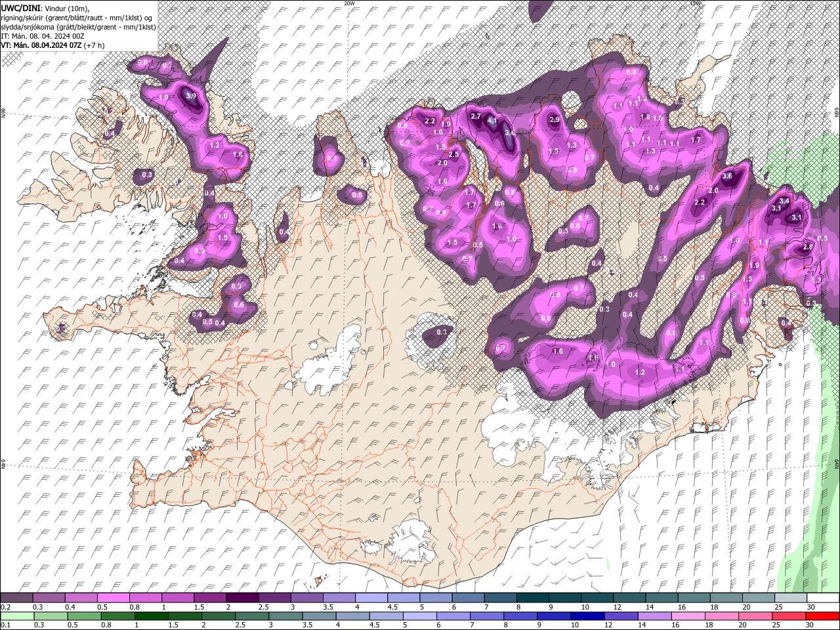Viewport: 840px width, 630px height.
Task: Click the 0.2 label on the snow scale
Action: [x=6, y=607]
